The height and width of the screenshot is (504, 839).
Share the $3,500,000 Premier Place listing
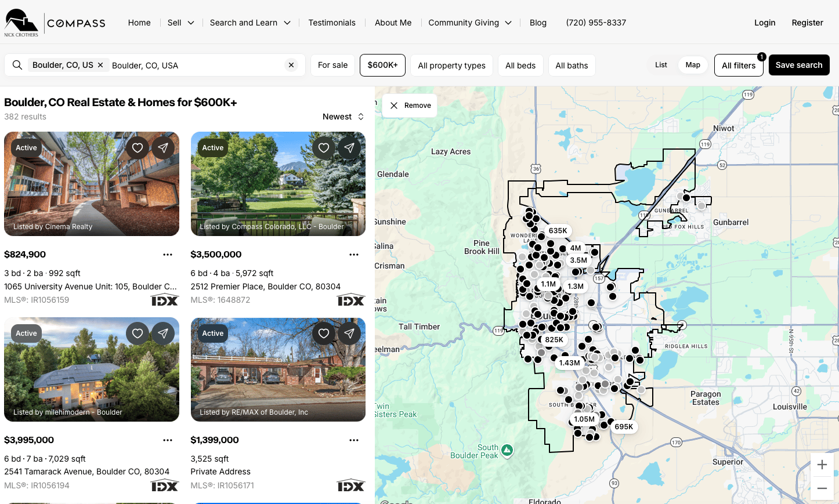click(349, 148)
